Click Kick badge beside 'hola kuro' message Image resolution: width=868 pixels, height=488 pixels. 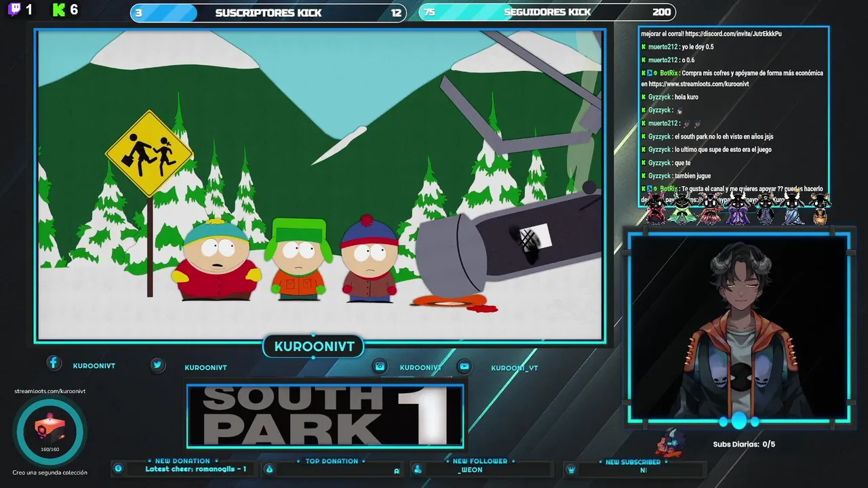coord(644,97)
